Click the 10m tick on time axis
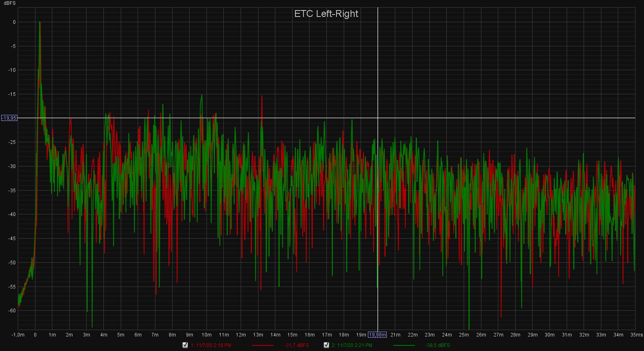 206,335
